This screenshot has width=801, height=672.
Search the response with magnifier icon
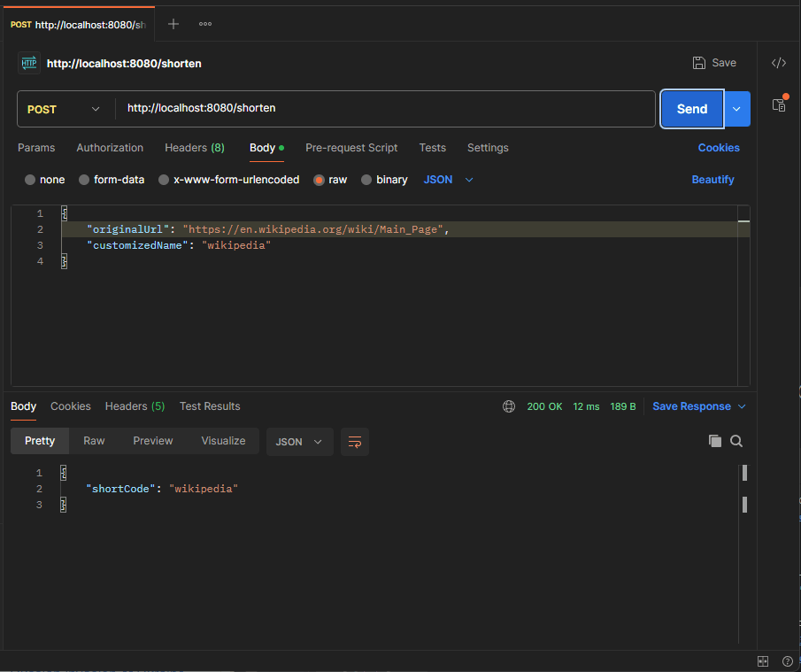pos(736,441)
